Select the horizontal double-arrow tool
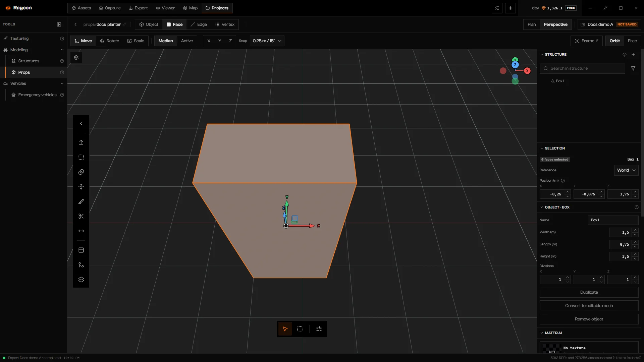This screenshot has height=362, width=644. (81, 231)
